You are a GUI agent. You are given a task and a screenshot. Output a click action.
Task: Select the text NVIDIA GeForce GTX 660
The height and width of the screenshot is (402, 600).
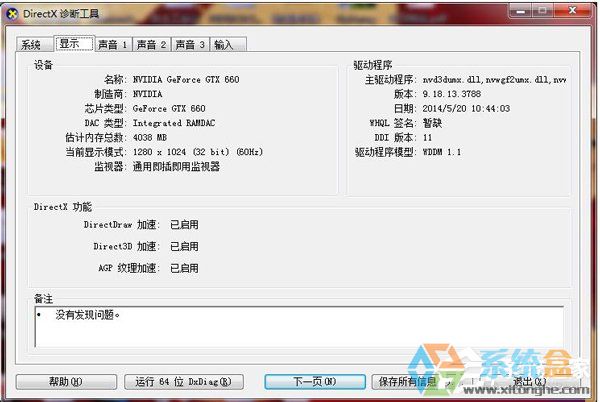click(x=186, y=80)
